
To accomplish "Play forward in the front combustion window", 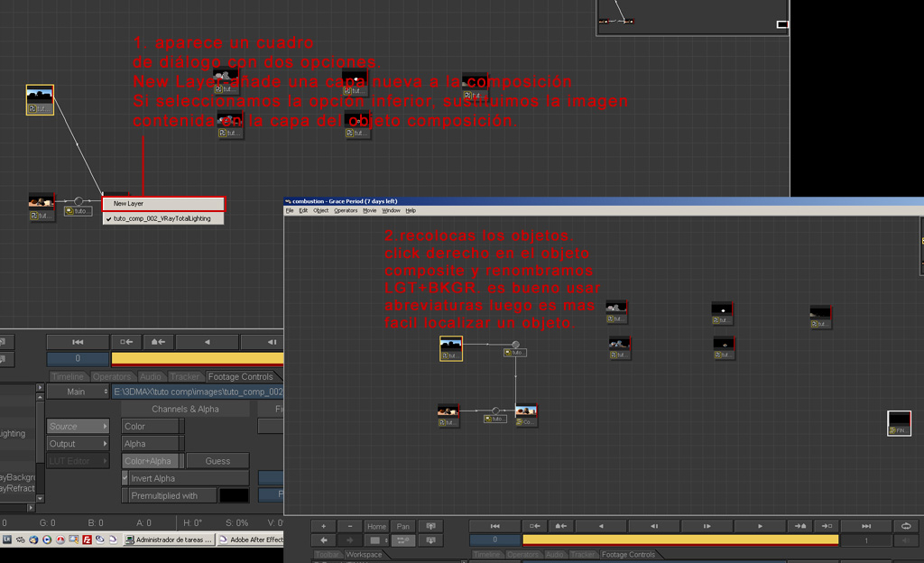I will pyautogui.click(x=760, y=526).
